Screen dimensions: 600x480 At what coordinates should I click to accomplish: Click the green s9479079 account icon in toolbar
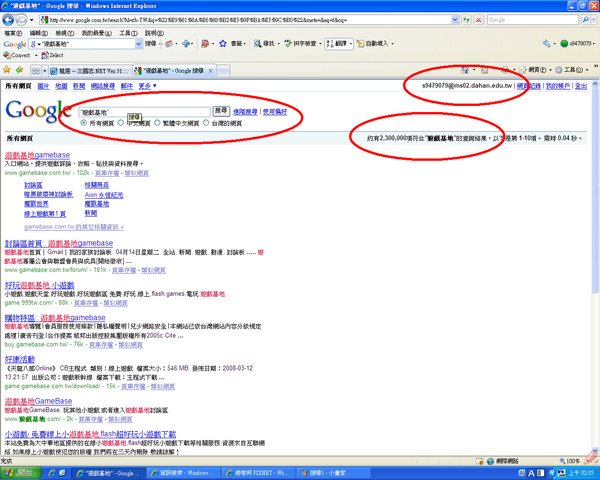coord(564,44)
